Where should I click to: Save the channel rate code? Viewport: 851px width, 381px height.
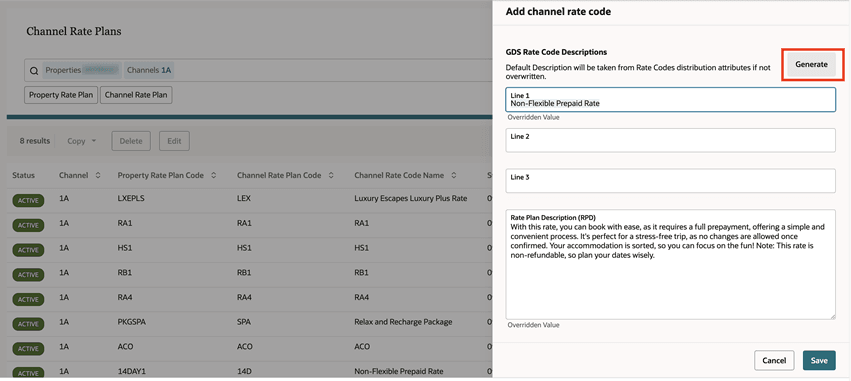pos(819,360)
